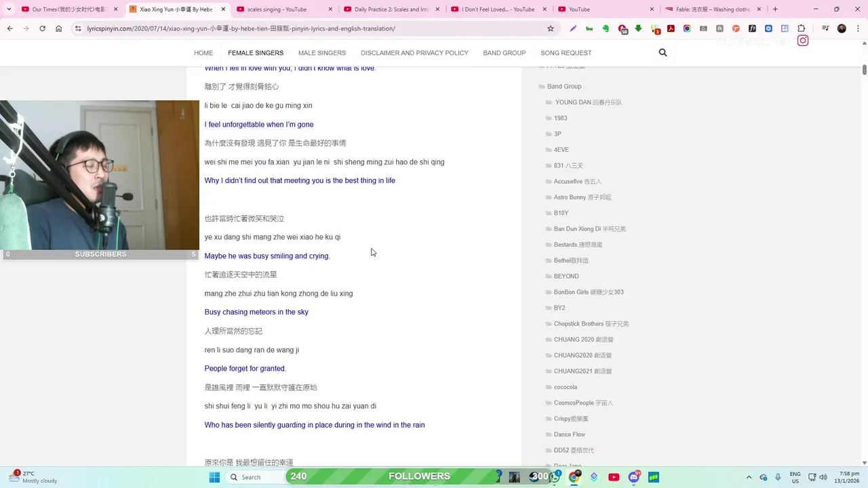Switch to scales singing YouTube tab

[x=285, y=9]
